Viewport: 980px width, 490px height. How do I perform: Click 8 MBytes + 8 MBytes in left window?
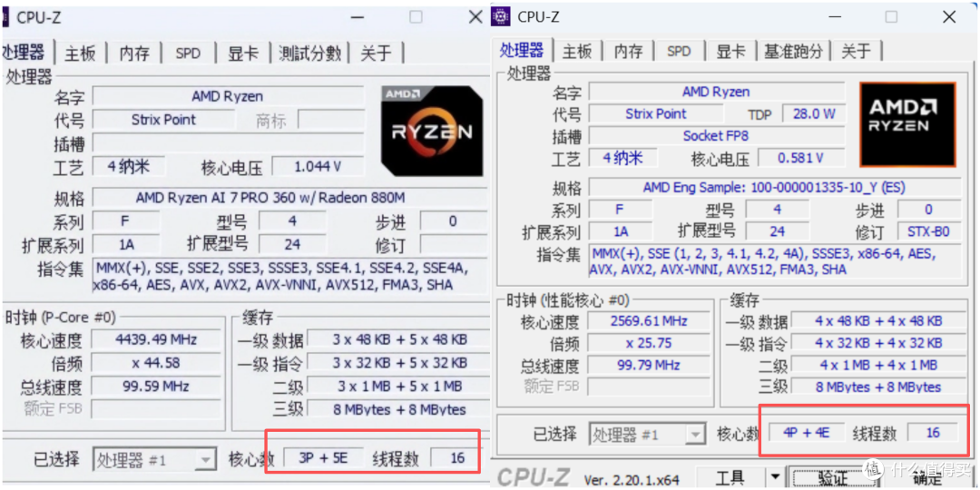coord(398,409)
